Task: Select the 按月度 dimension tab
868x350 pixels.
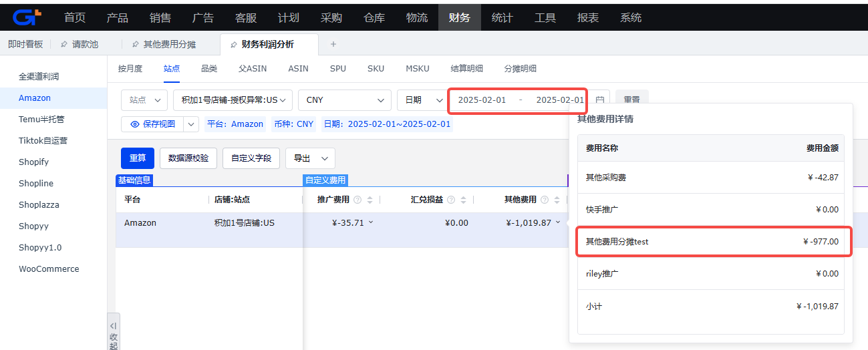Action: pos(130,68)
